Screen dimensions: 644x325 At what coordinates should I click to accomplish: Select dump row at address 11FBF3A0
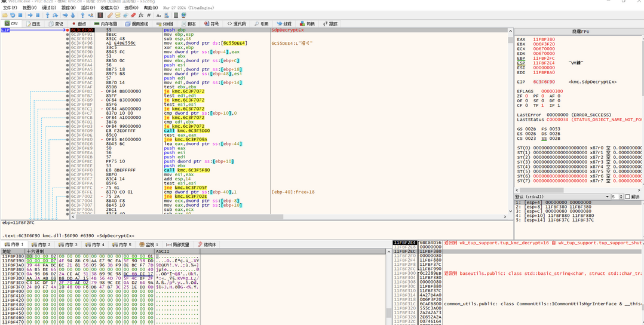click(x=100, y=265)
